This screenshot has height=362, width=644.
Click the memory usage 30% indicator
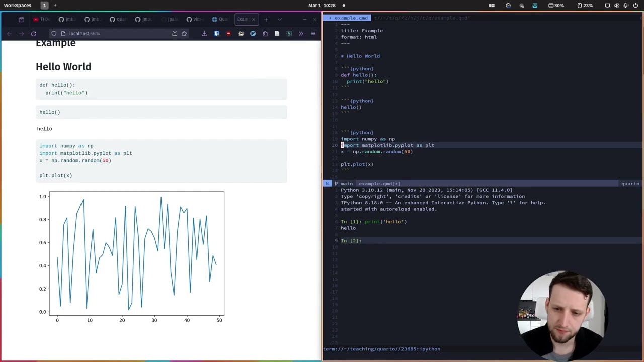[x=556, y=5]
